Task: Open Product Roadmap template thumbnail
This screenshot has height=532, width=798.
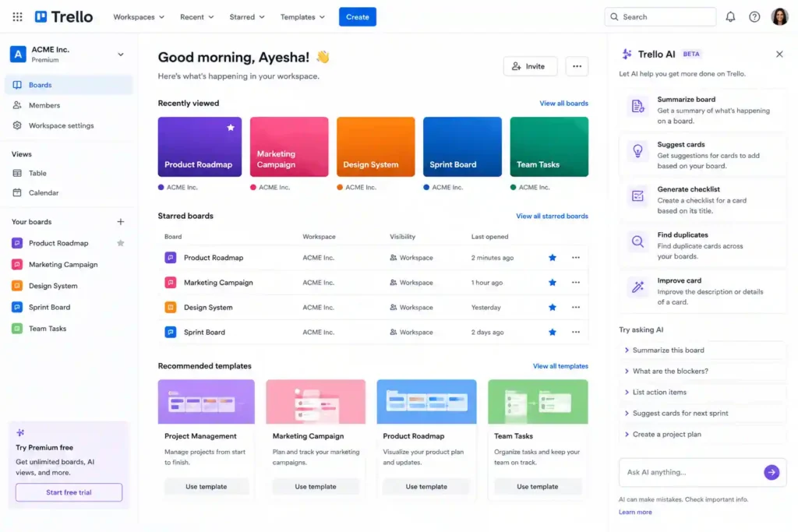Action: [426, 402]
